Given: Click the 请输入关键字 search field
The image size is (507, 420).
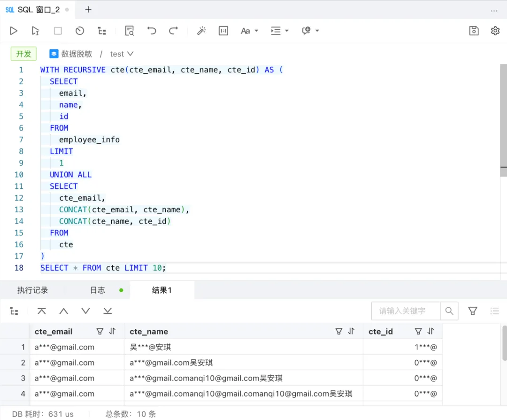Looking at the screenshot, I should click(x=406, y=311).
